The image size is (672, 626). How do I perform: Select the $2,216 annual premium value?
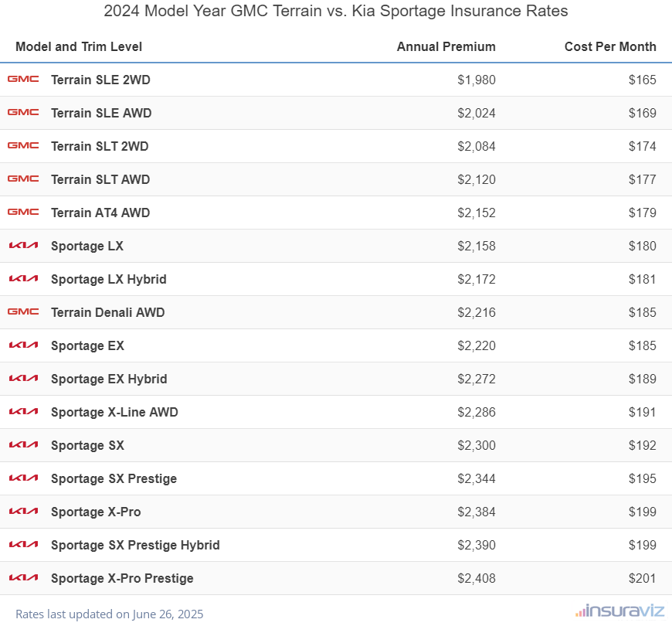pos(477,312)
